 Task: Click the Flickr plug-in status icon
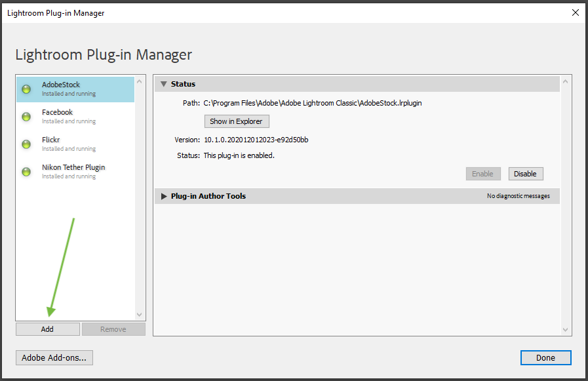tap(26, 144)
